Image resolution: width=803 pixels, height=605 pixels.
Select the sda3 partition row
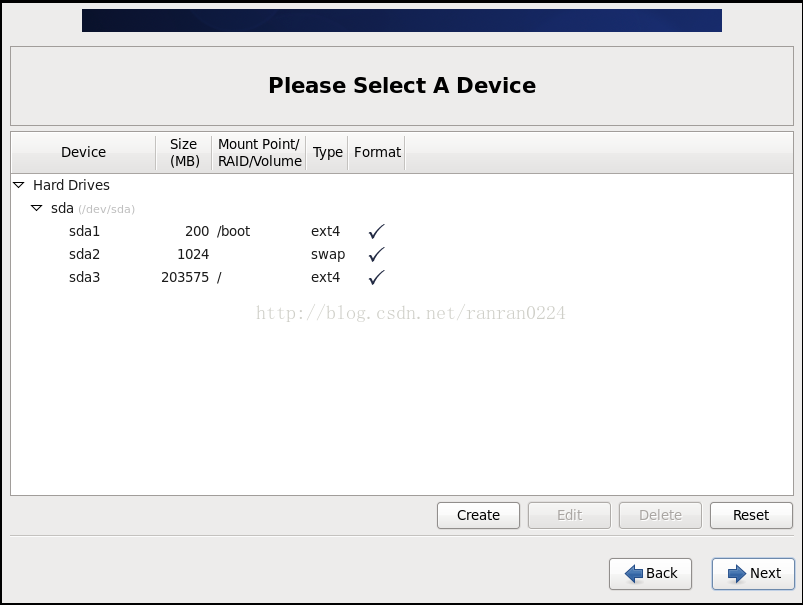click(x=402, y=277)
